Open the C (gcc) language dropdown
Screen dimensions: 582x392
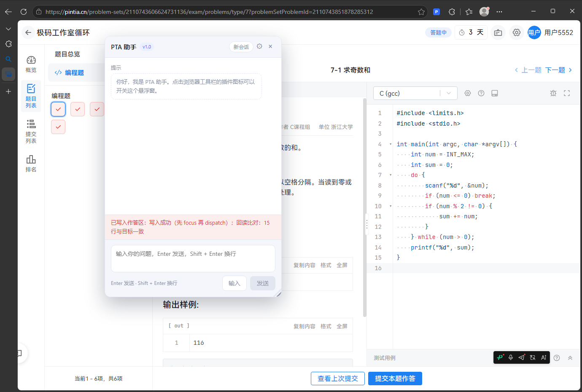415,93
